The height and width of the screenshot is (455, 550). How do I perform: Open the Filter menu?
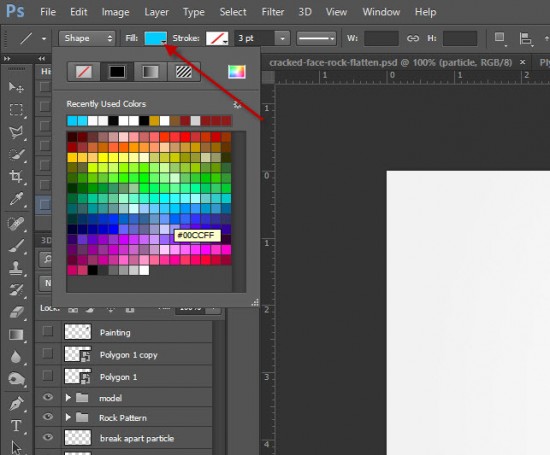click(273, 12)
